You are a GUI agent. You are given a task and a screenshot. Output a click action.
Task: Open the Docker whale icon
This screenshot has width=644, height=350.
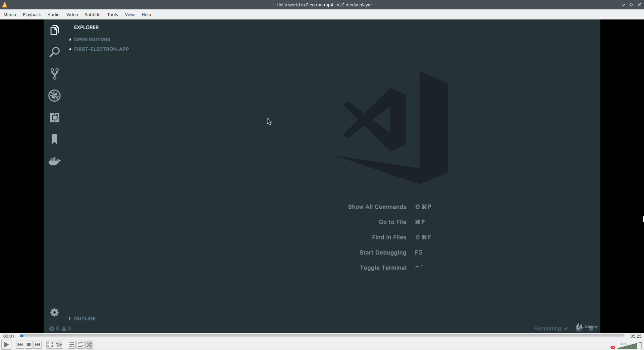click(54, 161)
